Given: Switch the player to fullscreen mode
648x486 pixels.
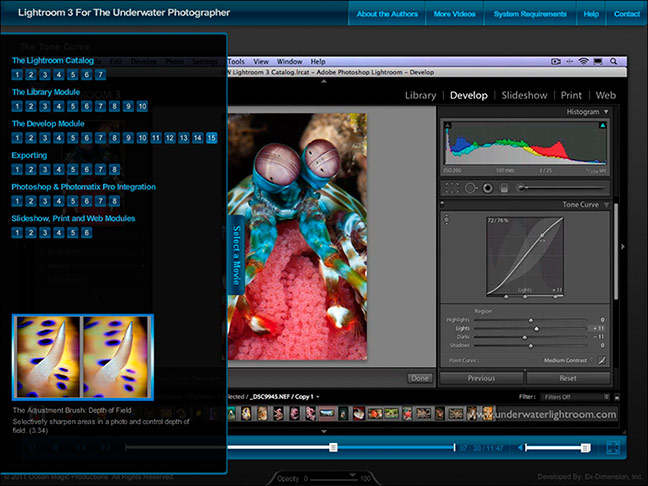Looking at the screenshot, I should [613, 448].
